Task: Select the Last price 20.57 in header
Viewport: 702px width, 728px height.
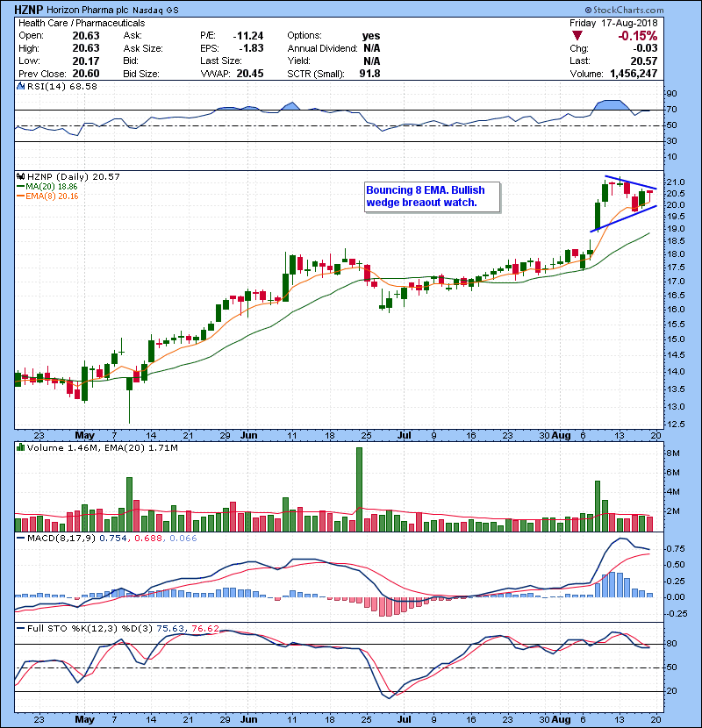Action: (x=644, y=61)
